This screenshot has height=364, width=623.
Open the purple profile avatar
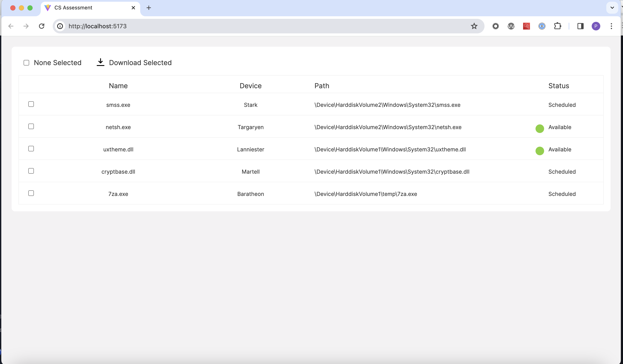pyautogui.click(x=596, y=26)
